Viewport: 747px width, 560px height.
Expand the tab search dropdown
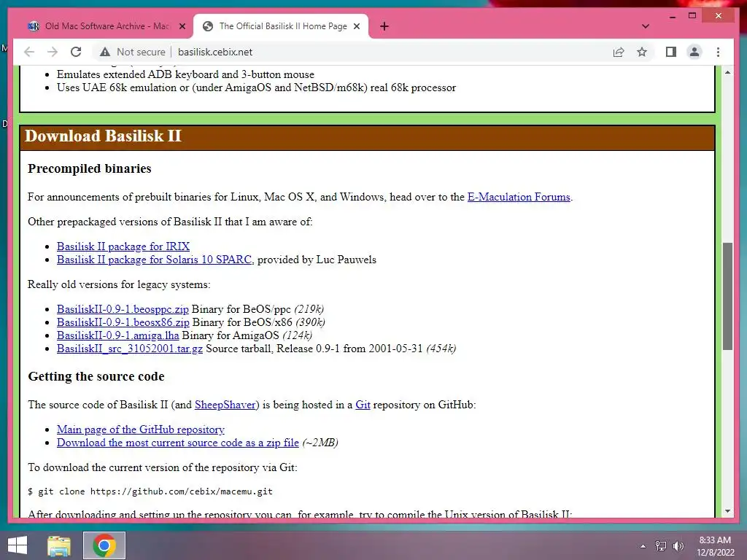point(646,26)
